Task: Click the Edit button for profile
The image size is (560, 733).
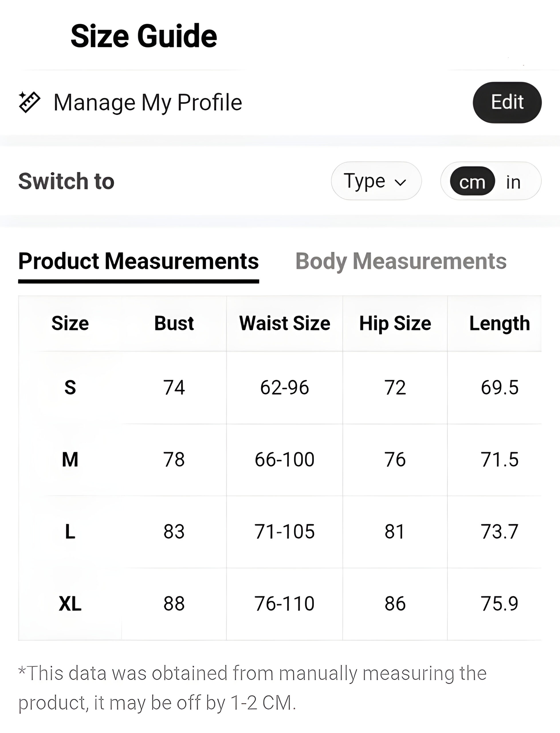Action: [x=507, y=102]
